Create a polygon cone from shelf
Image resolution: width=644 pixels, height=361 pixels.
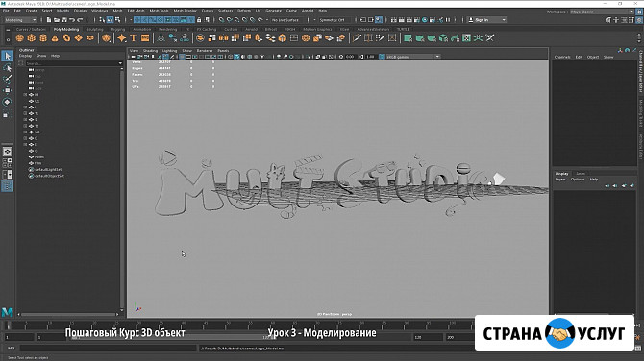(55, 38)
